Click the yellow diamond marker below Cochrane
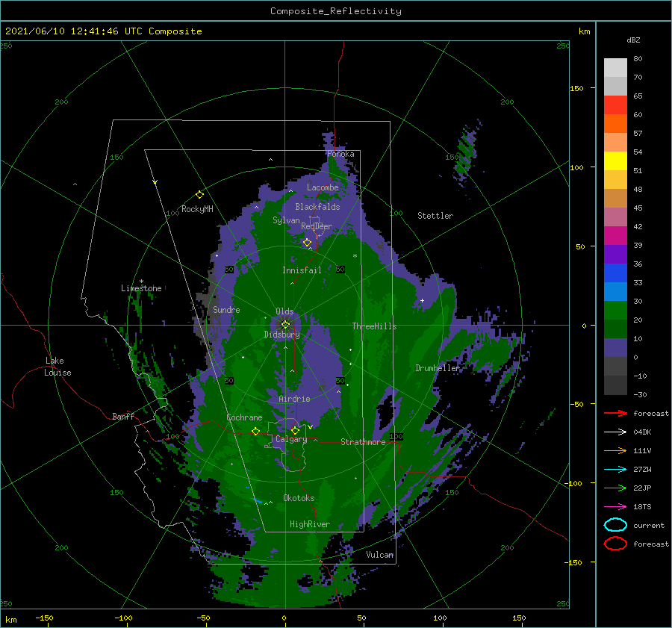Image resolution: width=672 pixels, height=628 pixels. click(255, 431)
